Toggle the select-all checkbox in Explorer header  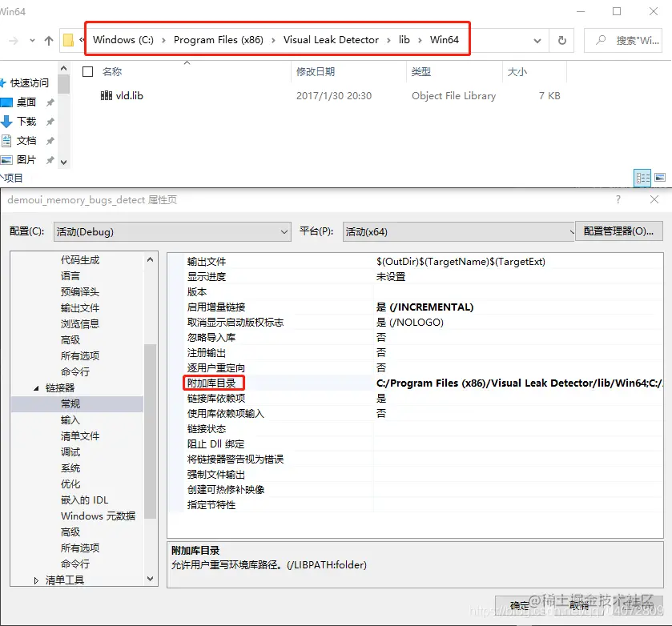[87, 71]
